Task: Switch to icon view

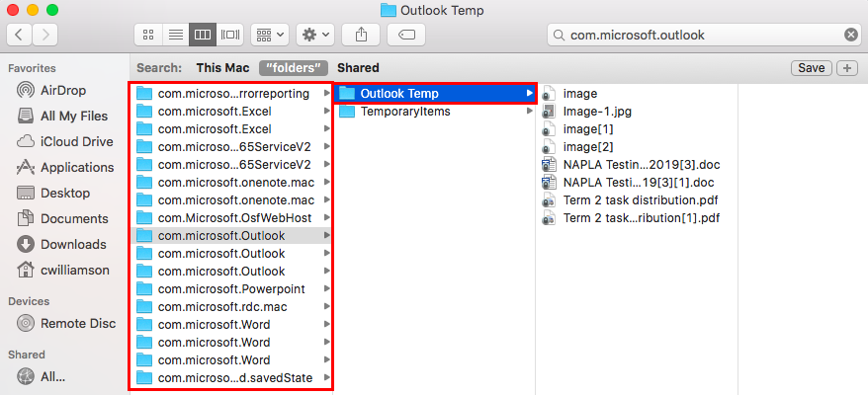Action: (x=148, y=35)
